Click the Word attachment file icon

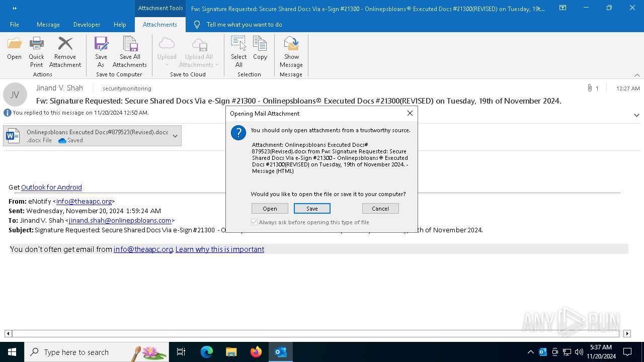pyautogui.click(x=13, y=136)
